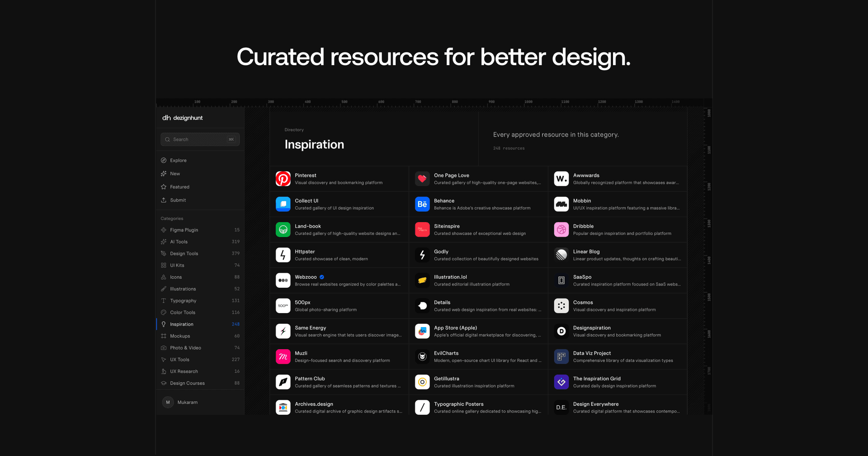Click the Data Viz Project icon
Image resolution: width=868 pixels, height=456 pixels.
coord(561,356)
